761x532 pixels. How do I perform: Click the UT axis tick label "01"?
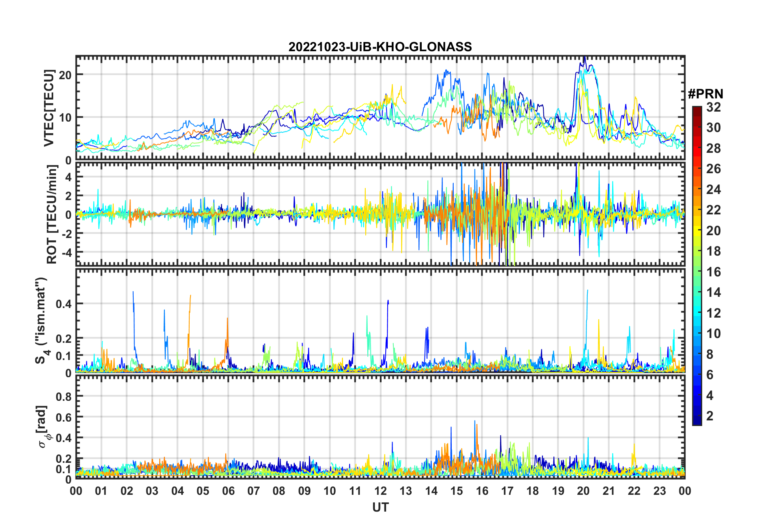101,491
